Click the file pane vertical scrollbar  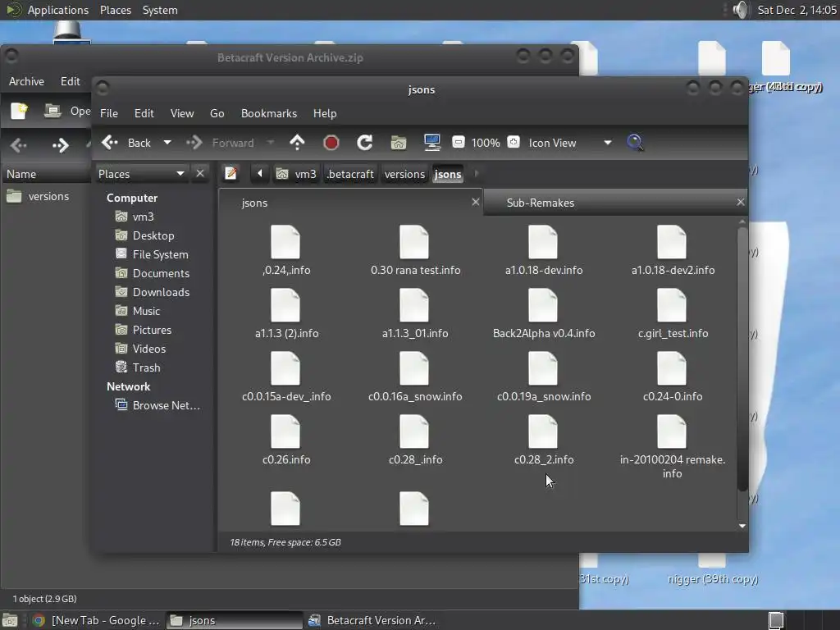coord(742,359)
